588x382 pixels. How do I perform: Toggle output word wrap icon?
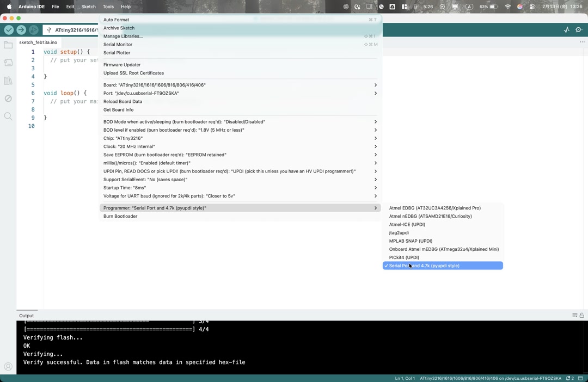click(x=574, y=315)
